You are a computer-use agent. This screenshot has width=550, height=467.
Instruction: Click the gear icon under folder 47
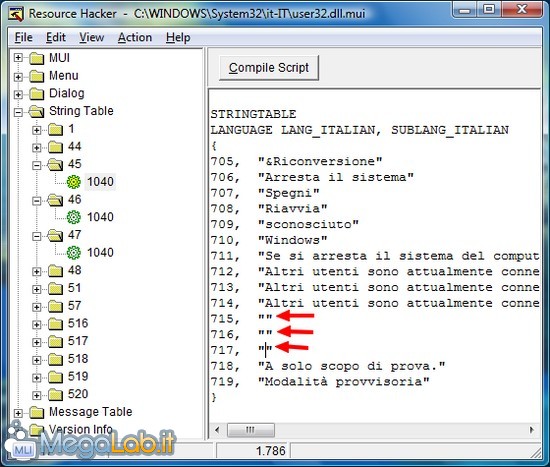tap(74, 253)
